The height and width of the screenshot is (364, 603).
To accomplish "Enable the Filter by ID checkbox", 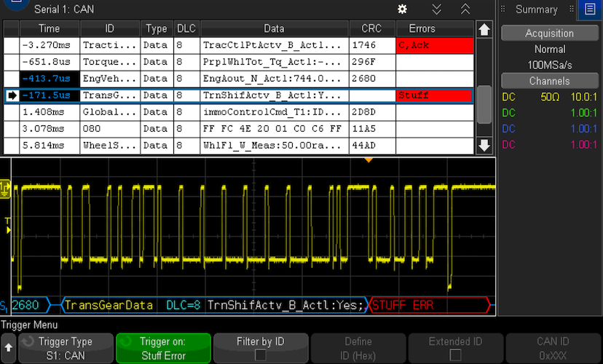I will coord(260,355).
